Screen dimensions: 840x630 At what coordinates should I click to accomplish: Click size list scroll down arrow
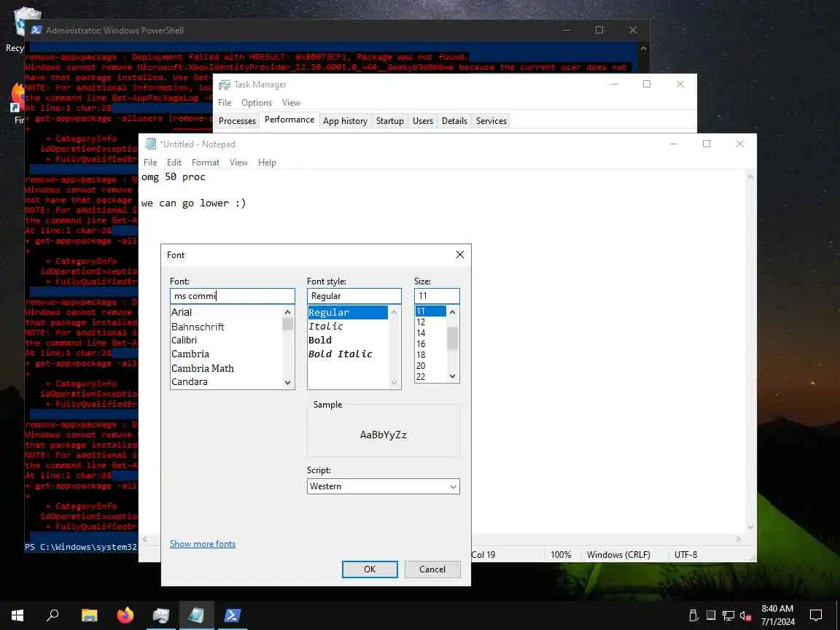(x=453, y=376)
